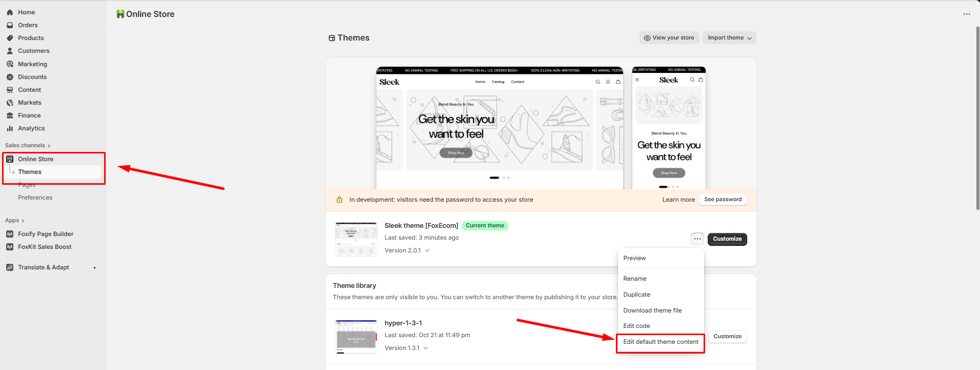
Task: Click the Marketing target icon
Action: tap(10, 64)
